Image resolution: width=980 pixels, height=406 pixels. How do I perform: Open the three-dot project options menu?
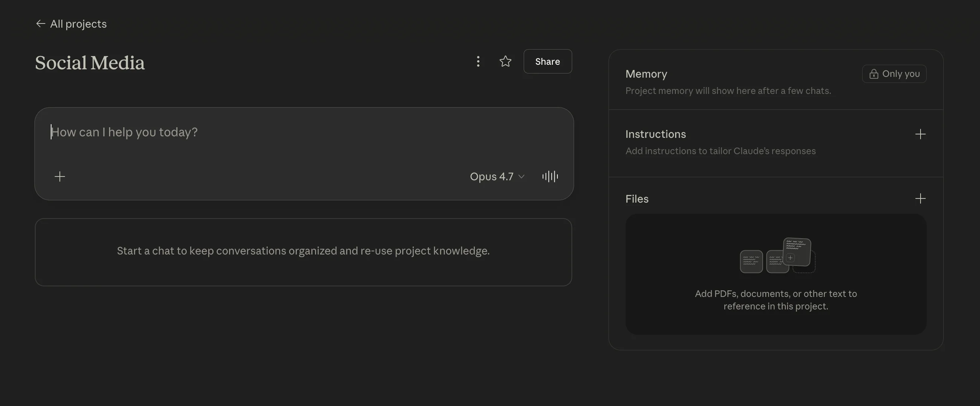[x=478, y=61]
